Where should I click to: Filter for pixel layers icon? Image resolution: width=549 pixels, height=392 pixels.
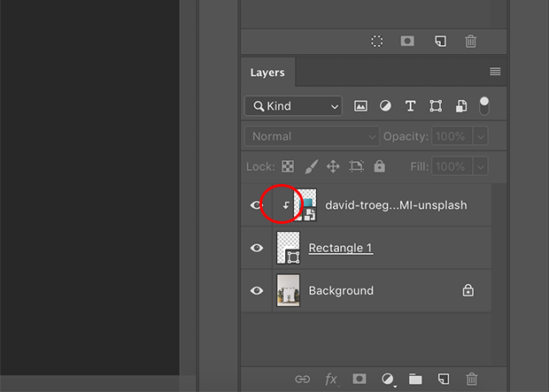(x=360, y=106)
